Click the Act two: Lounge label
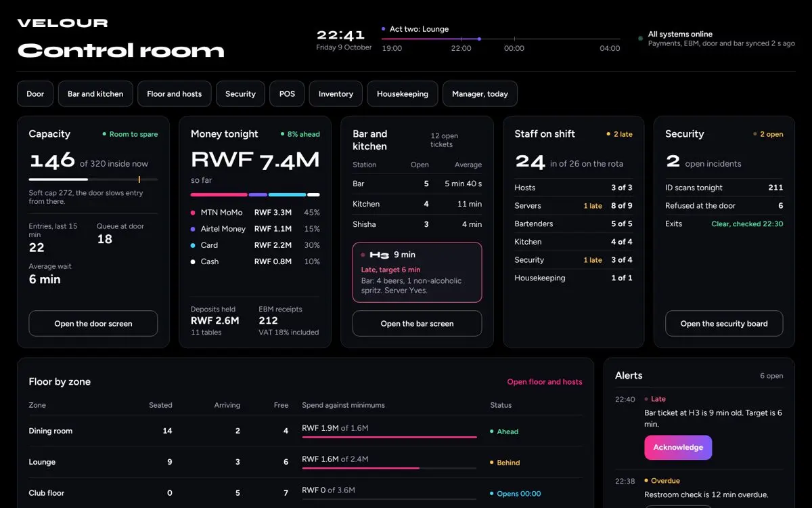 pyautogui.click(x=415, y=29)
